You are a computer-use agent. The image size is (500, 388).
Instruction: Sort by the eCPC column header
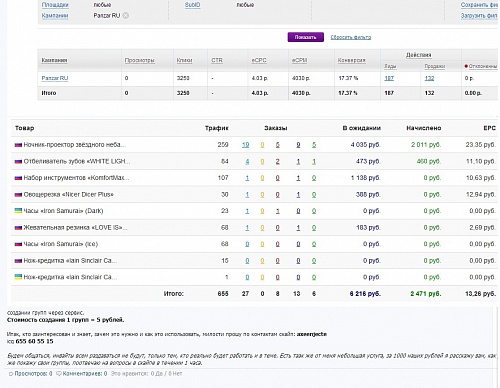[x=259, y=60]
